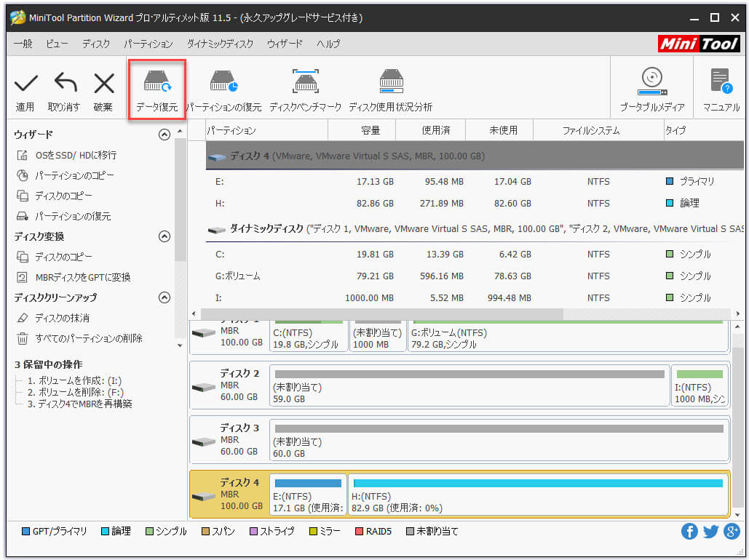Select the H:(NTFS) 82.9 GB block
This screenshot has height=560, width=749.
[538, 495]
